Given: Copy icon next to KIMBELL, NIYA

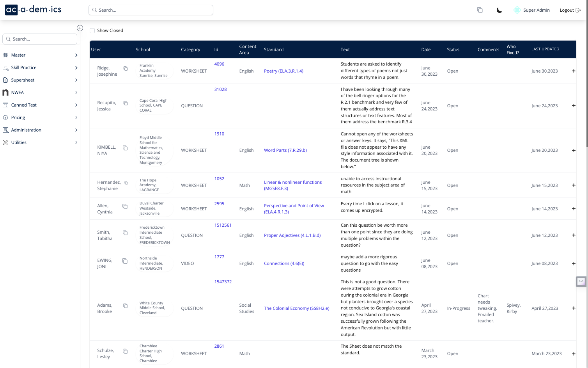Looking at the screenshot, I should tap(125, 148).
